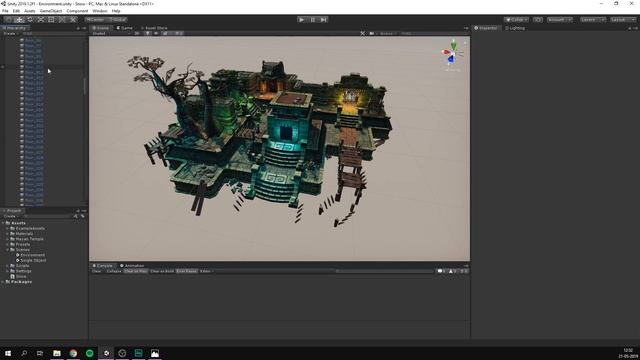Screen dimensions: 640x360
Task: Toggle the Global rotation handle button
Action: coord(118,20)
